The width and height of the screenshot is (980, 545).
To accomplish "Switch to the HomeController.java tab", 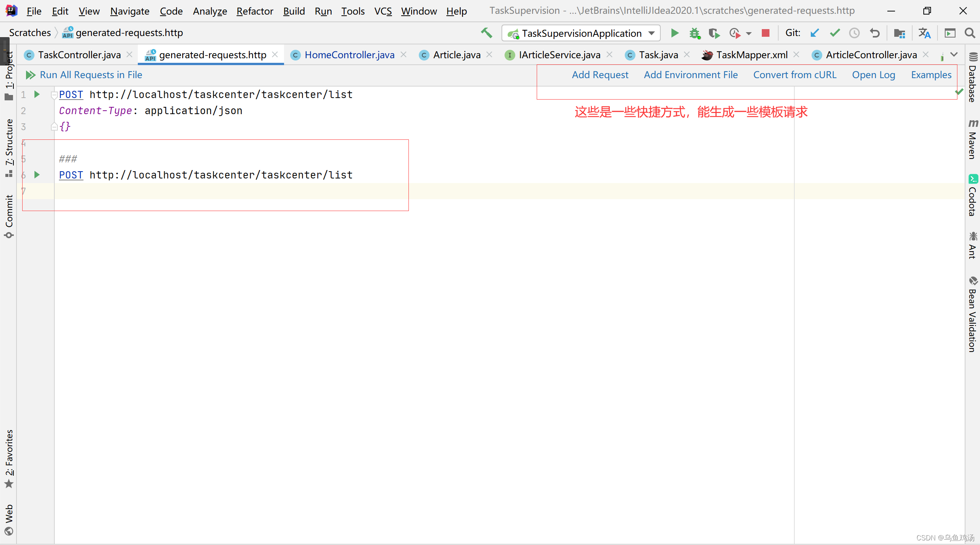I will pos(349,55).
